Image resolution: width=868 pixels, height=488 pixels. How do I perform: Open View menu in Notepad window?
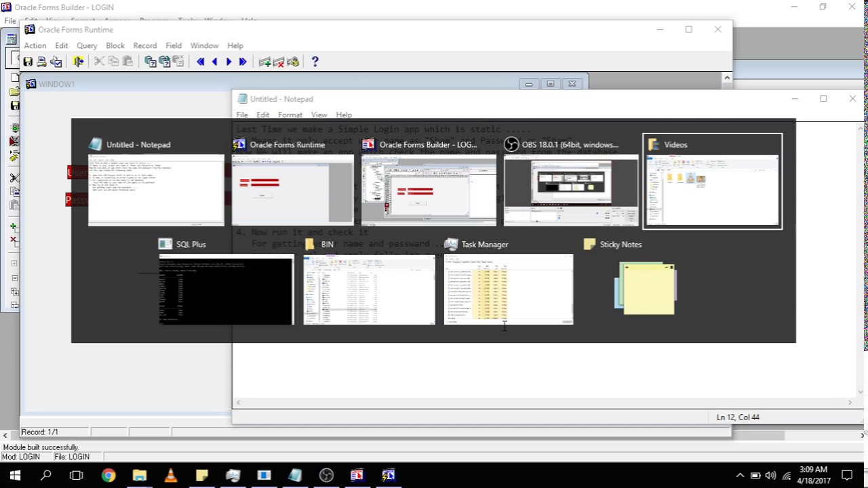tap(319, 115)
